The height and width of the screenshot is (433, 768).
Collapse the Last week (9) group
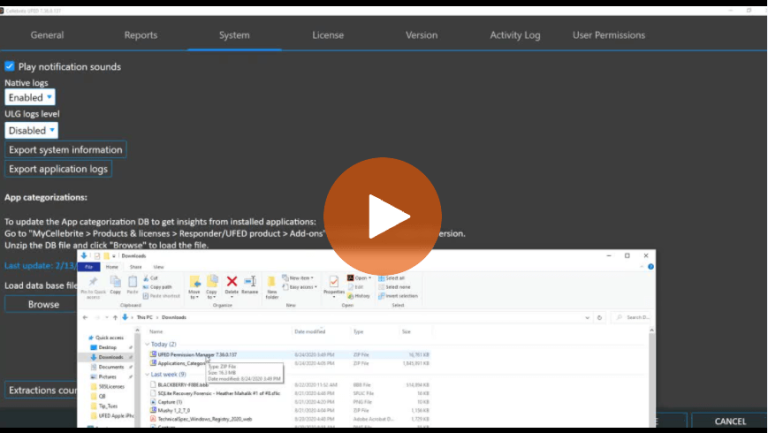click(x=147, y=374)
